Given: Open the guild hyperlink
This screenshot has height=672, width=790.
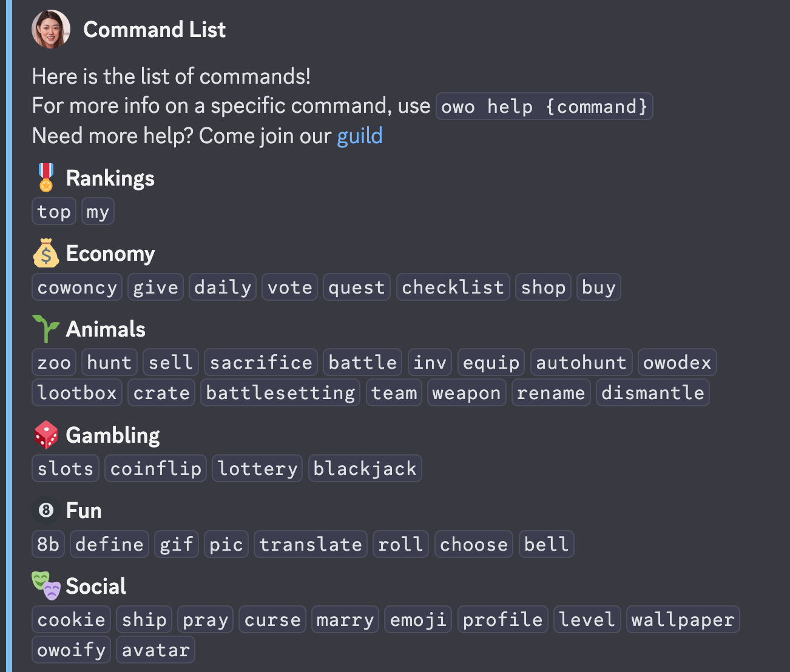Looking at the screenshot, I should [x=359, y=135].
